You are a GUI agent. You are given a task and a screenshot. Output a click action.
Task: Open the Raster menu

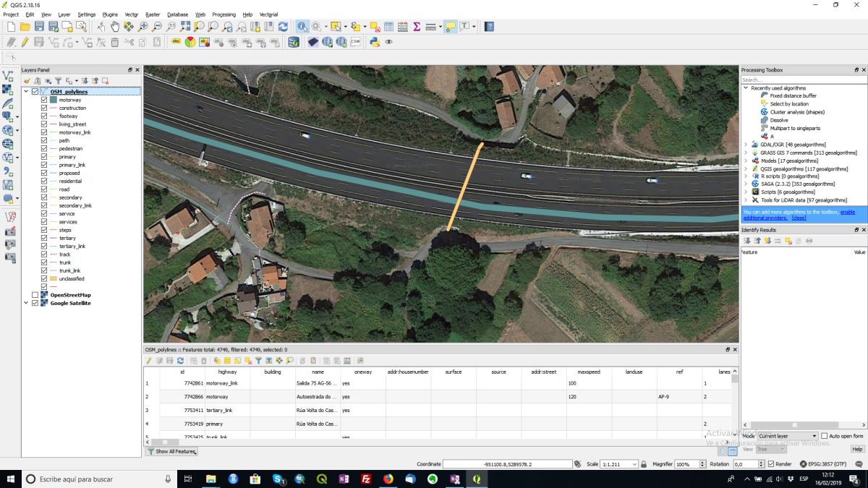pos(153,14)
